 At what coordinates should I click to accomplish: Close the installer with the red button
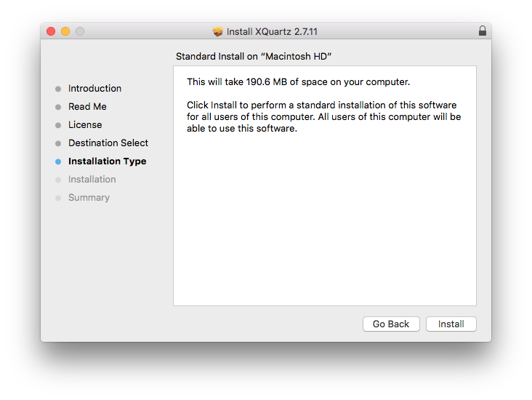pyautogui.click(x=51, y=31)
